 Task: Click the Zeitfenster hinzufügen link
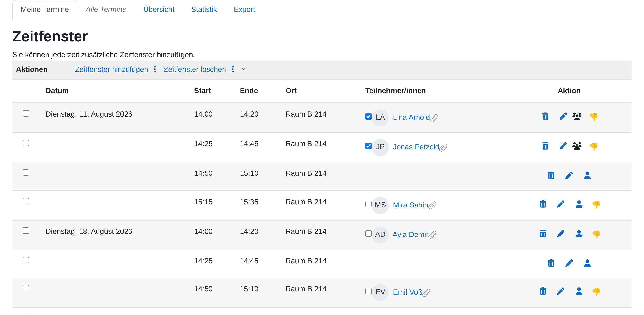point(112,69)
